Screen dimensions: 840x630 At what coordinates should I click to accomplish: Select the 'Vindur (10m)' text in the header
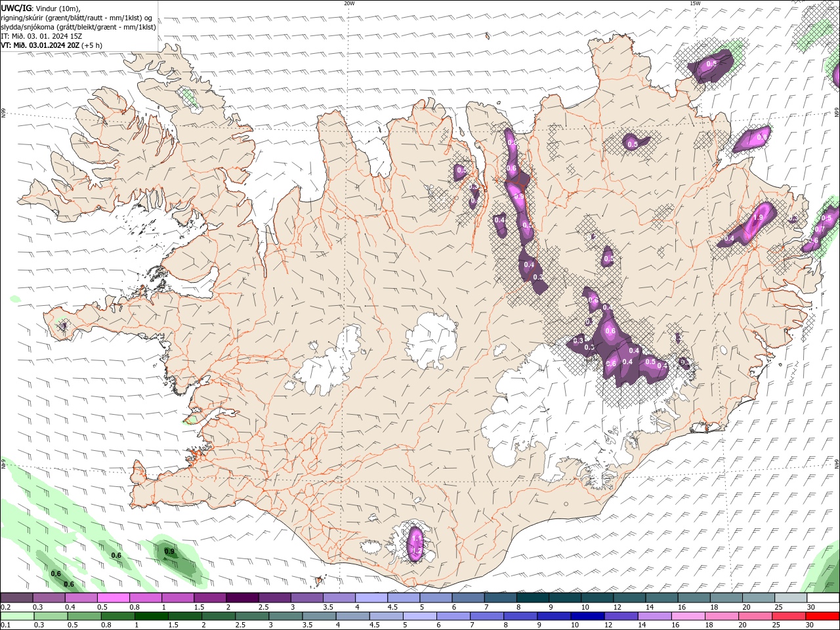[x=58, y=8]
